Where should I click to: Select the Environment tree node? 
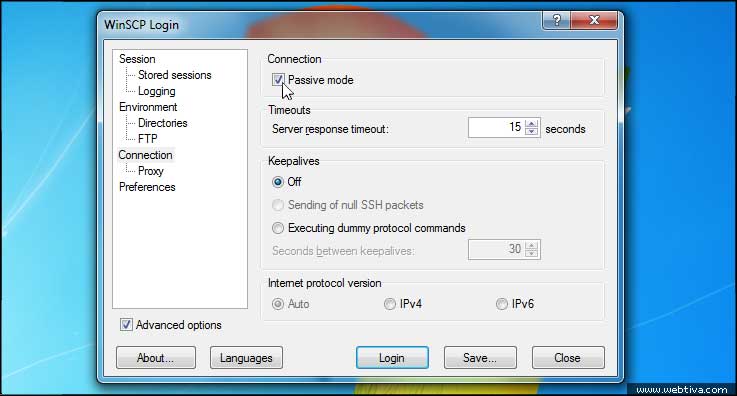[148, 107]
